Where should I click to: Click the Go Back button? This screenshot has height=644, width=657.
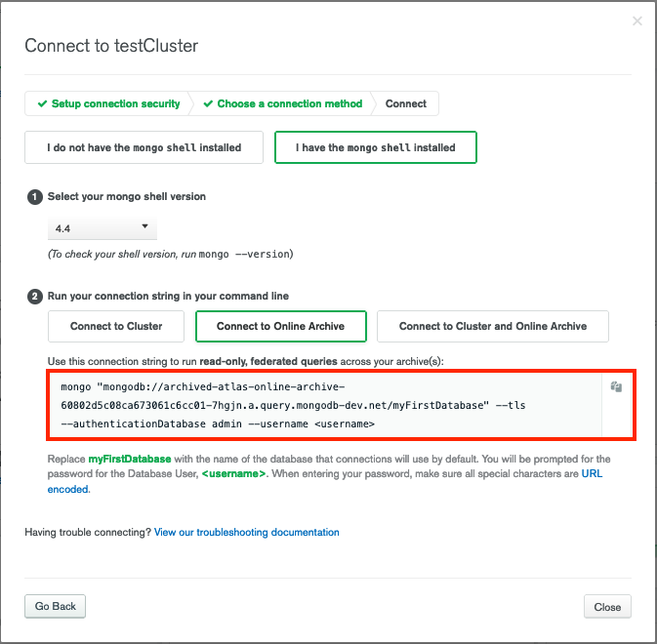[55, 606]
